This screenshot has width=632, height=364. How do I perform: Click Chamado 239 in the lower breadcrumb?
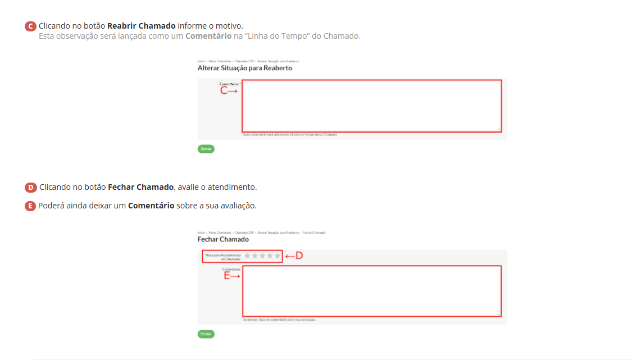point(244,233)
